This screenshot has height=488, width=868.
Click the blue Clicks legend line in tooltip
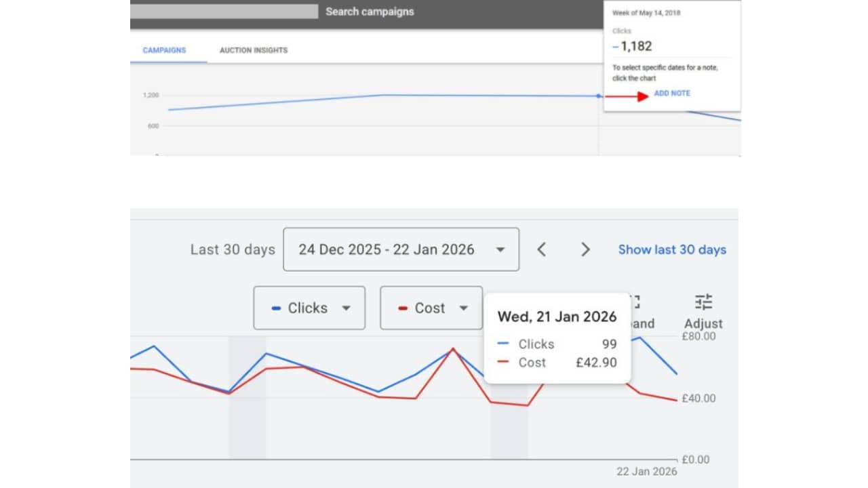coord(502,344)
